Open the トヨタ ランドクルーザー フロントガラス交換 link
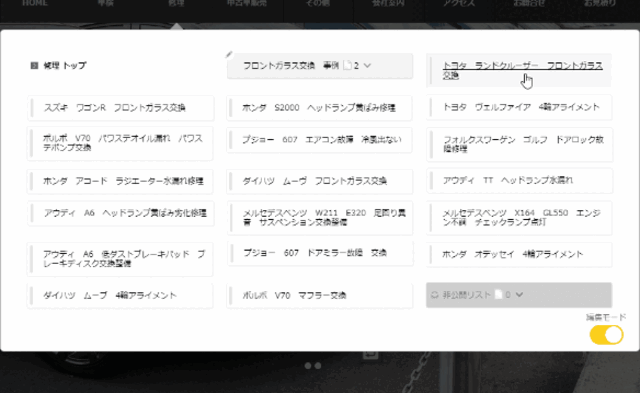This screenshot has width=640, height=393. click(x=522, y=70)
